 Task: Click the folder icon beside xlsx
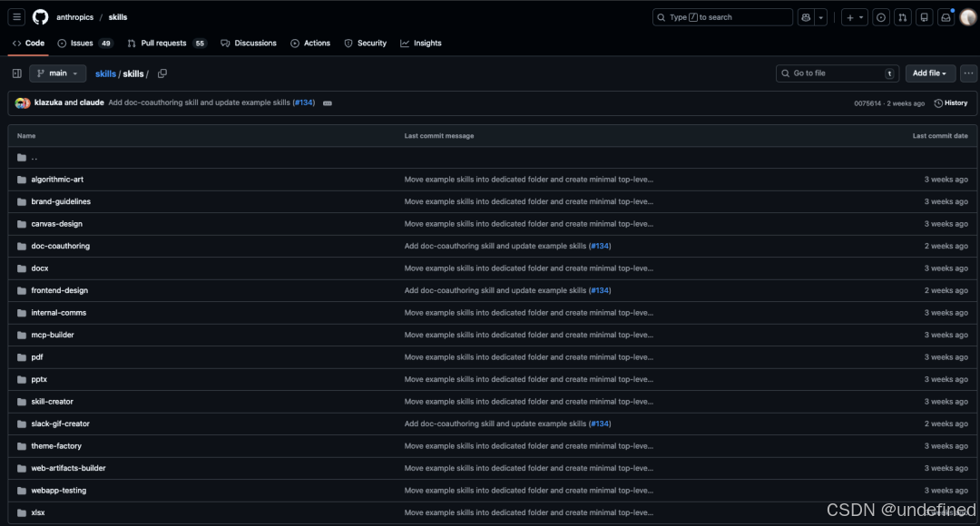[x=22, y=513]
